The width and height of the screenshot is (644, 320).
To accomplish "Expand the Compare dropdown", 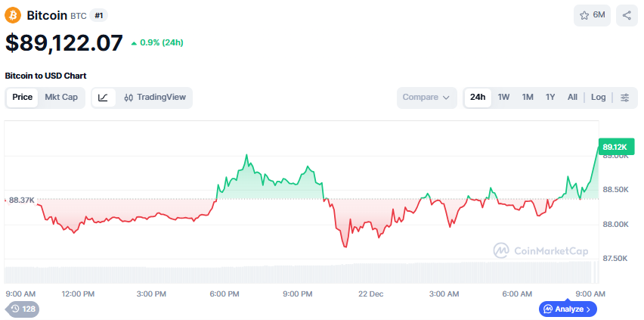I will coord(427,98).
